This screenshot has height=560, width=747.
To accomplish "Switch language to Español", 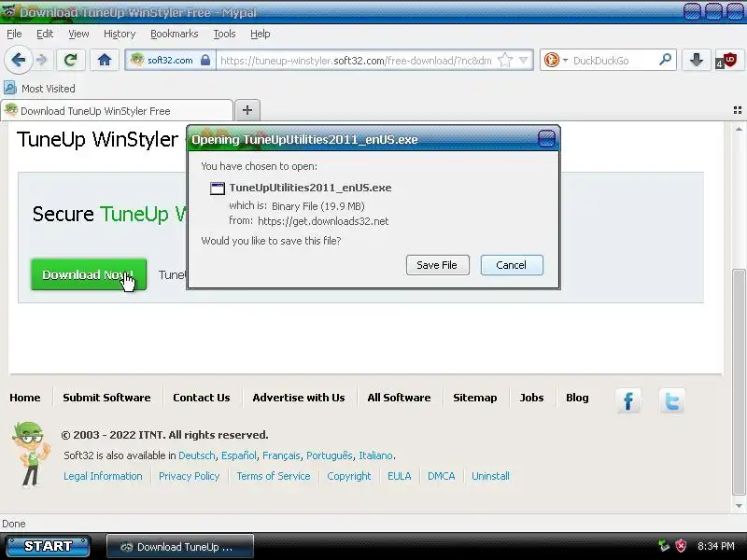I will coord(239,455).
